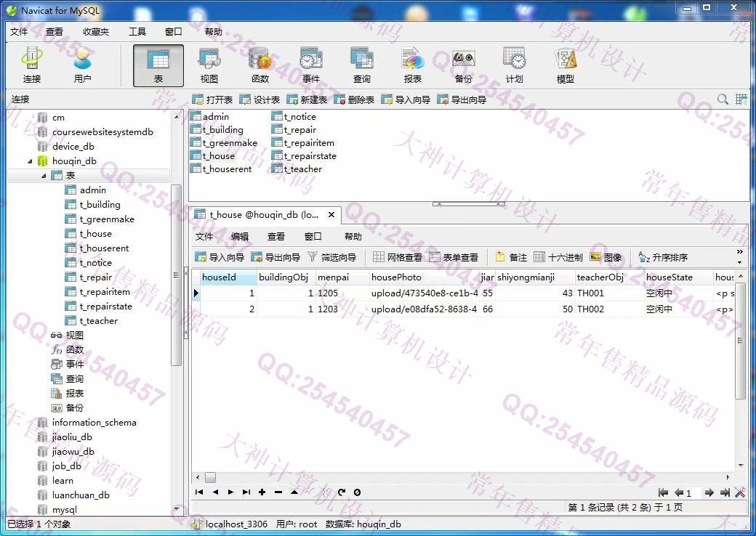Select the t_house @houqin_db tab
Image resolution: width=756 pixels, height=536 pixels.
click(x=264, y=215)
